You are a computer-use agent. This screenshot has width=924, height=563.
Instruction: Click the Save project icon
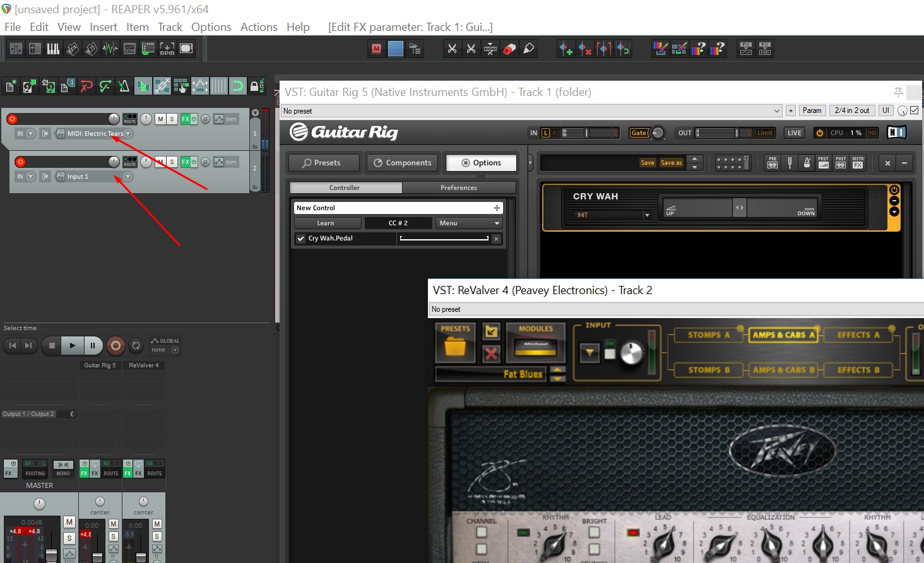tap(49, 86)
